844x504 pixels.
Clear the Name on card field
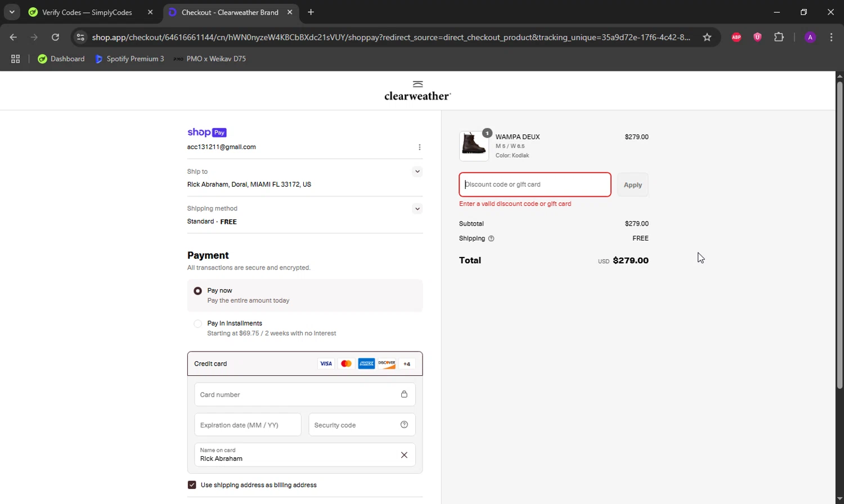pos(404,455)
